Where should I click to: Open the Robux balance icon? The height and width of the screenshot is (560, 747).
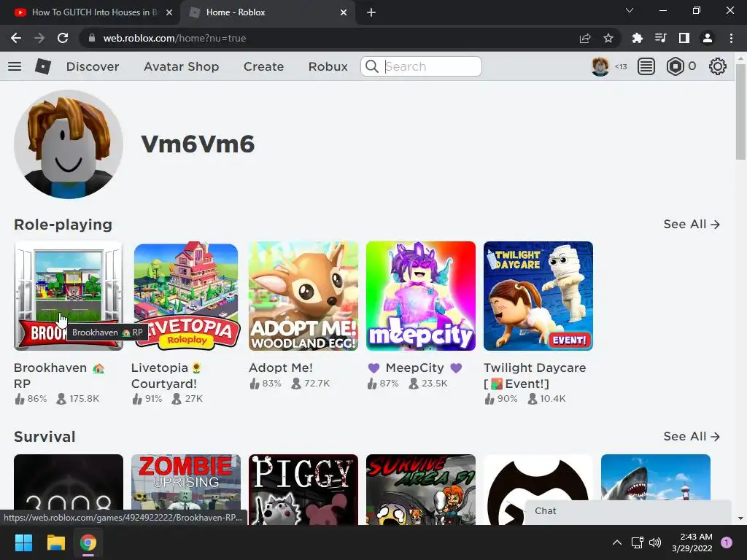coord(675,66)
